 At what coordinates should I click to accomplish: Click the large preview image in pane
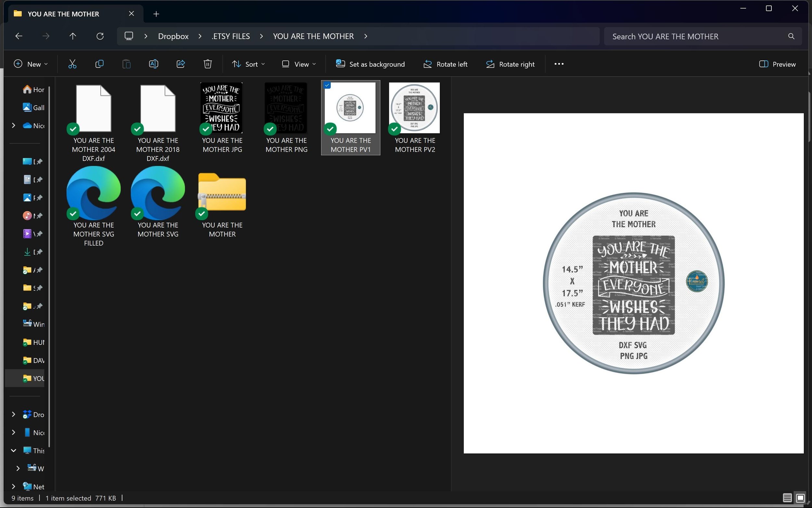[x=633, y=283]
